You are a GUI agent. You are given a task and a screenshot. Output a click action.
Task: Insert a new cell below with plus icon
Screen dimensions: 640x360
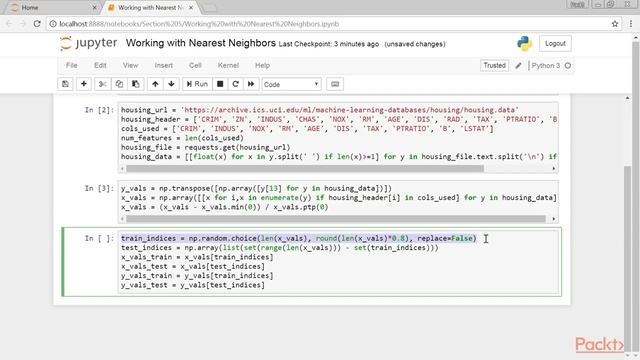[x=84, y=84]
